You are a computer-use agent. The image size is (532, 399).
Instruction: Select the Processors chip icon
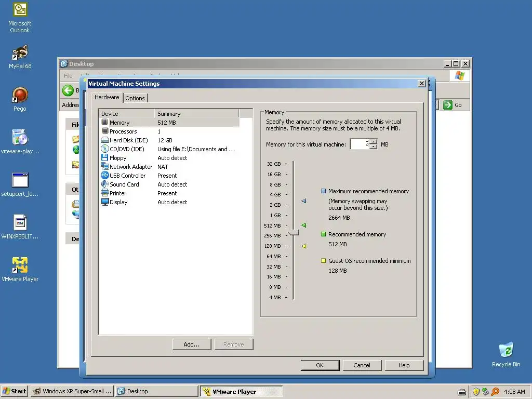tap(105, 131)
